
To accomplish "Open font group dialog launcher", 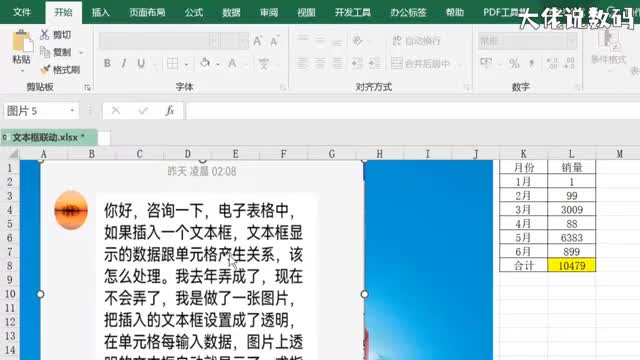I will pos(283,87).
